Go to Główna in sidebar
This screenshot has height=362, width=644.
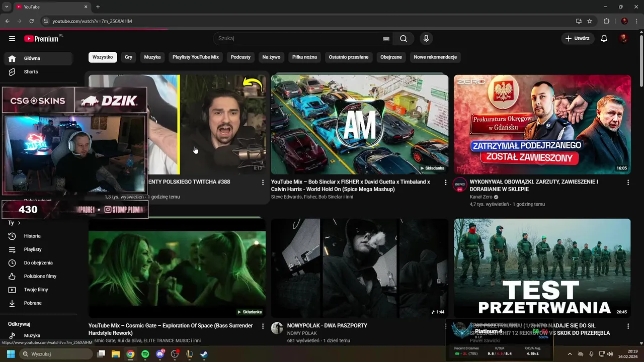[38, 58]
